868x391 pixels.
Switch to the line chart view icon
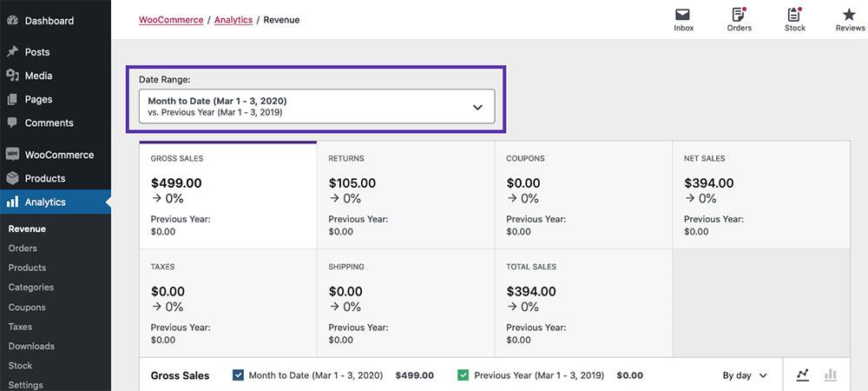pos(803,374)
